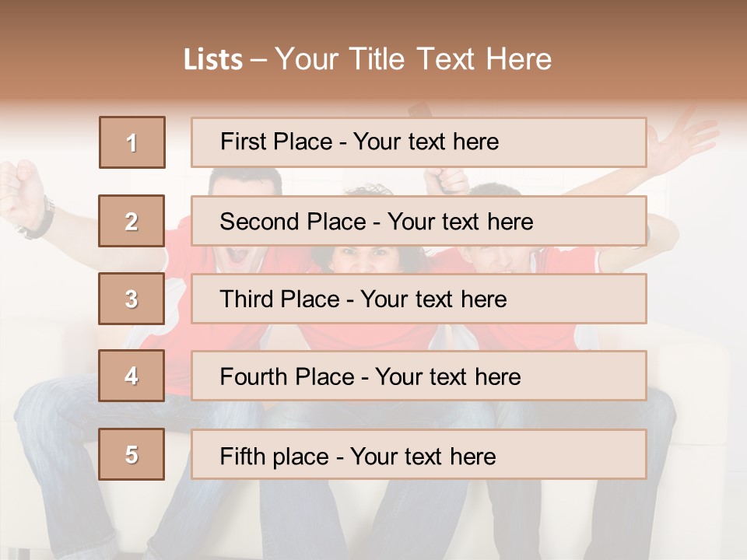Click the Fifth place text bar
The width and height of the screenshot is (747, 560).
[419, 453]
